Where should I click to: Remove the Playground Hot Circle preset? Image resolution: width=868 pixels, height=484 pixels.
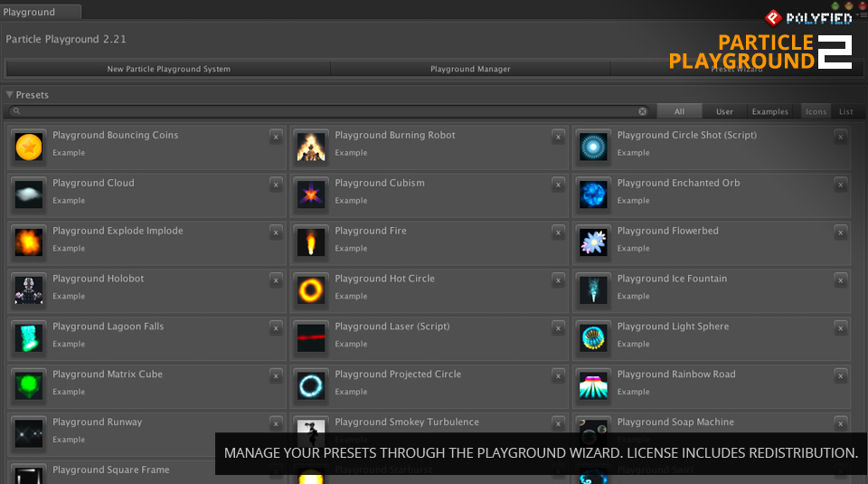tap(558, 280)
